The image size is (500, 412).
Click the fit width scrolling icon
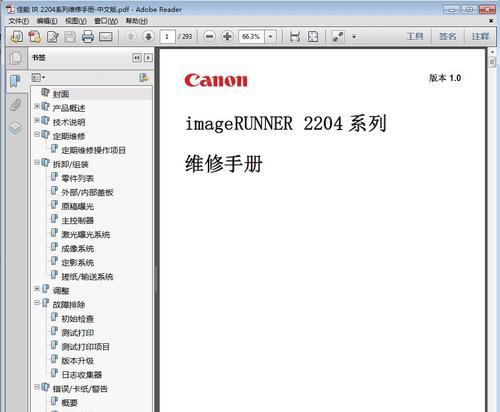click(295, 36)
